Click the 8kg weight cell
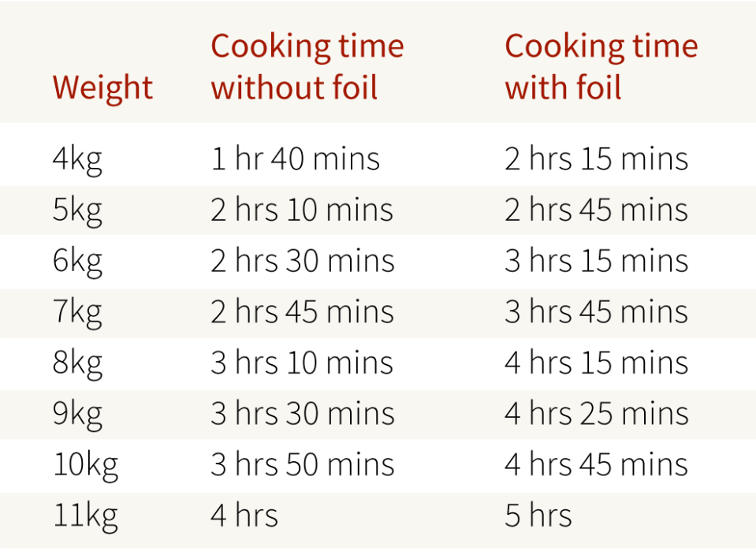This screenshot has width=756, height=551. (x=77, y=363)
